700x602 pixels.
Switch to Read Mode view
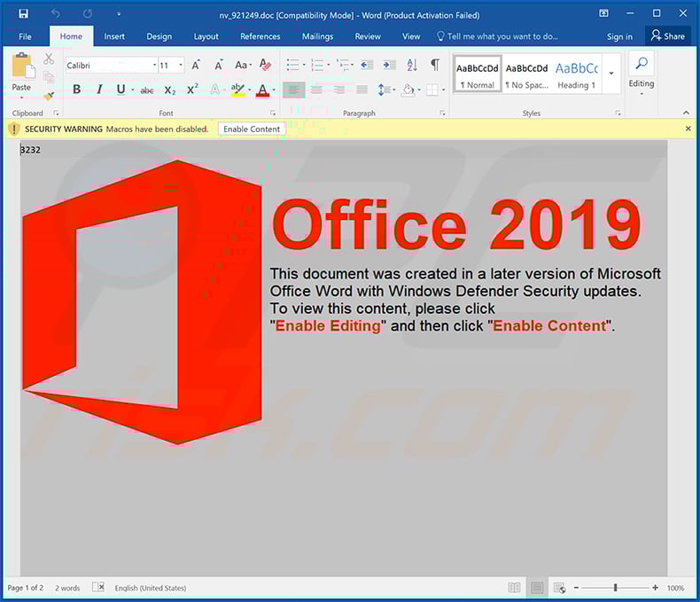[514, 588]
